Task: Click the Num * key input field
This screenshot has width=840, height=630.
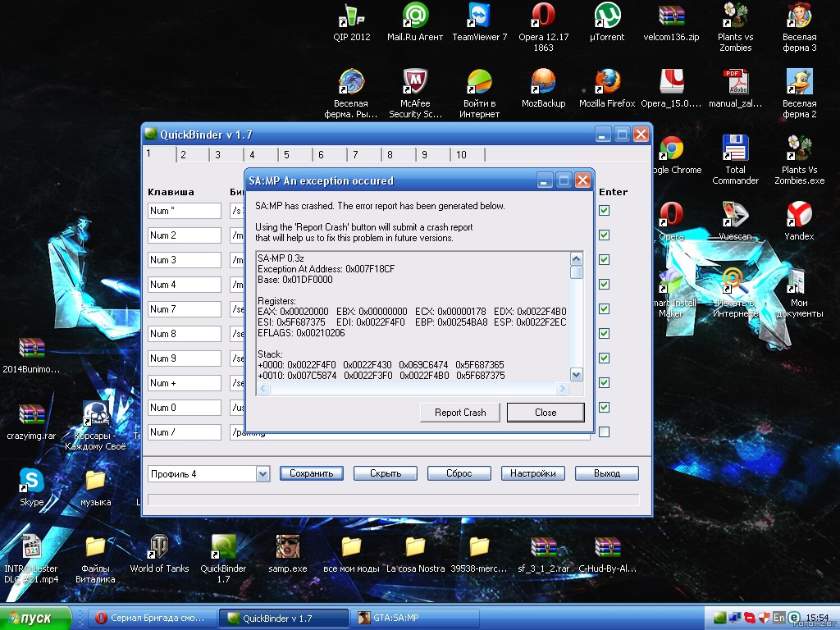Action: coord(185,211)
